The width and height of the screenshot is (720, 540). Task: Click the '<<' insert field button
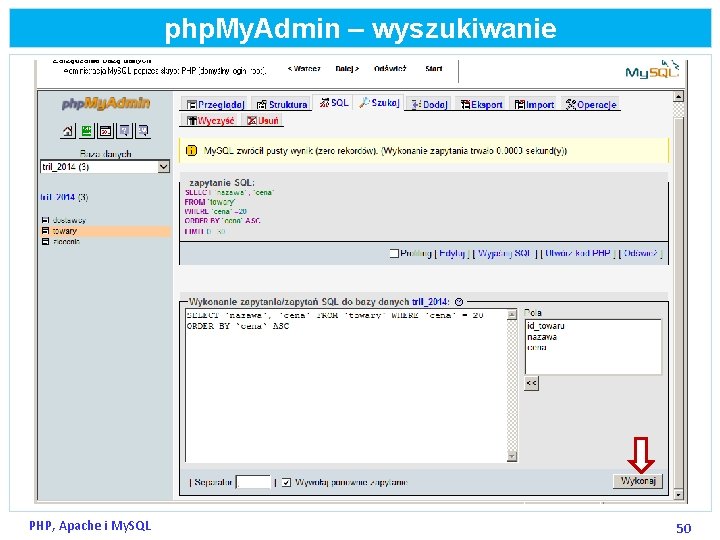point(531,383)
